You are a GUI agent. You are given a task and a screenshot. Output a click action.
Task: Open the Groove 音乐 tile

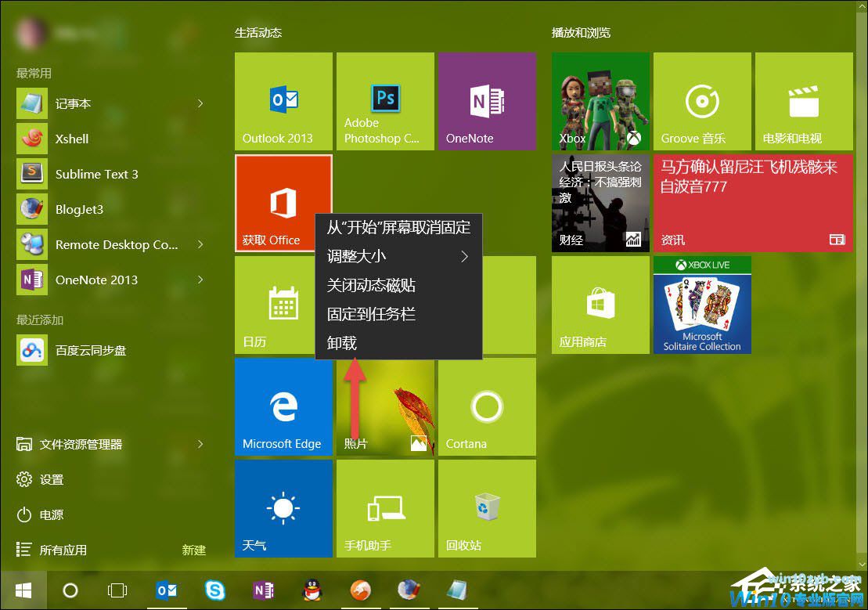tap(701, 101)
